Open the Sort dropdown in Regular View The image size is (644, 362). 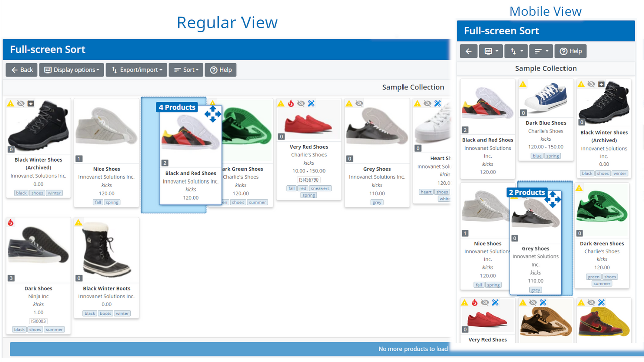186,70
